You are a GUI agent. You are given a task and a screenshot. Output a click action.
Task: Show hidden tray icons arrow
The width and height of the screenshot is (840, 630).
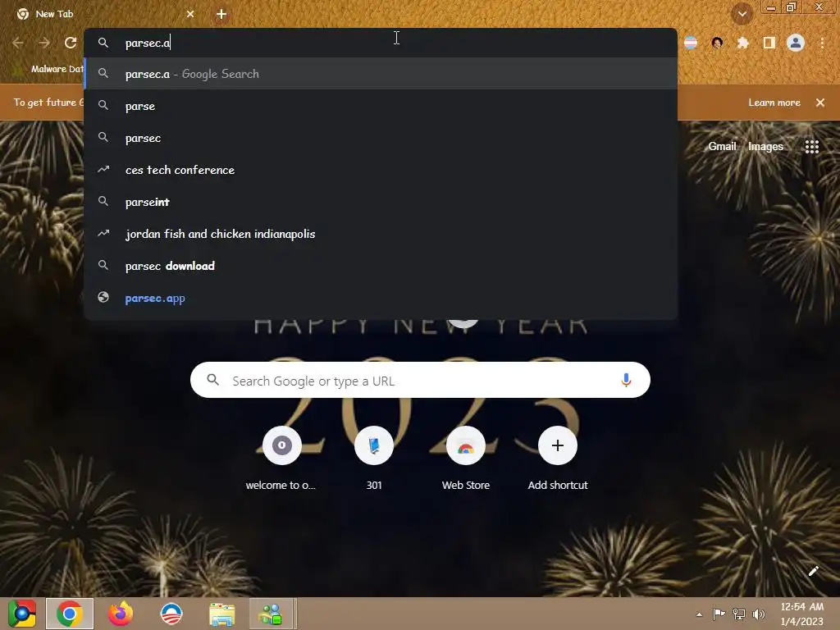click(x=699, y=614)
